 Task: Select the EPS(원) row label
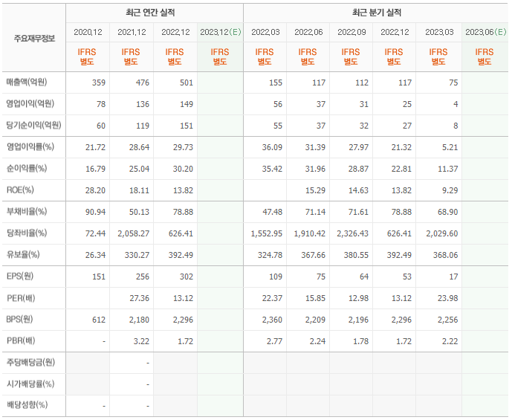20,276
